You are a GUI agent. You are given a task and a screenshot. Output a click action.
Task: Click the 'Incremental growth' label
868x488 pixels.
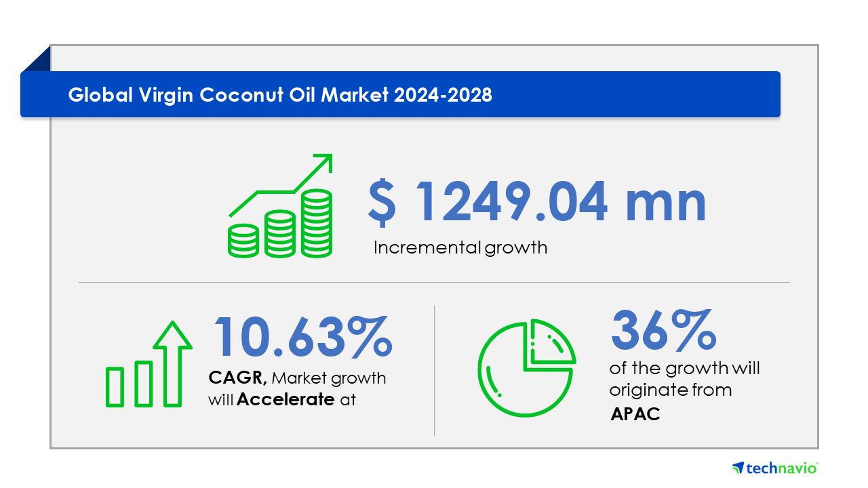click(x=460, y=247)
